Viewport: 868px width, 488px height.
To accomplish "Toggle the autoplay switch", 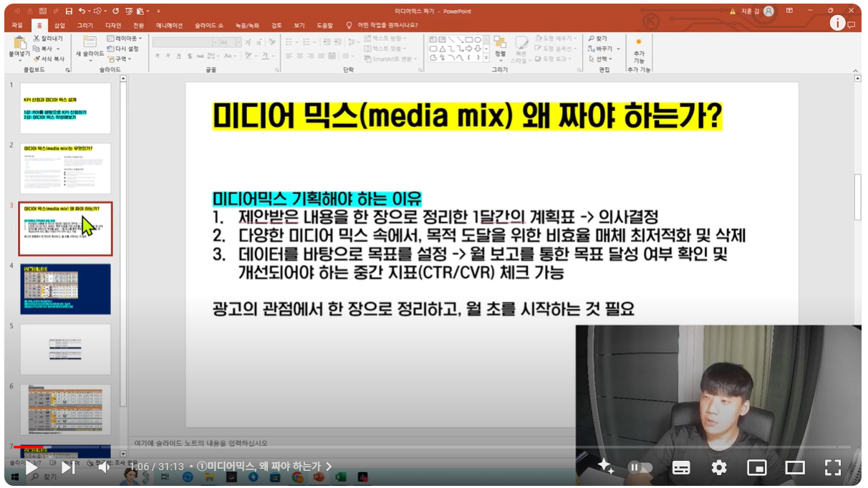I will (x=640, y=468).
